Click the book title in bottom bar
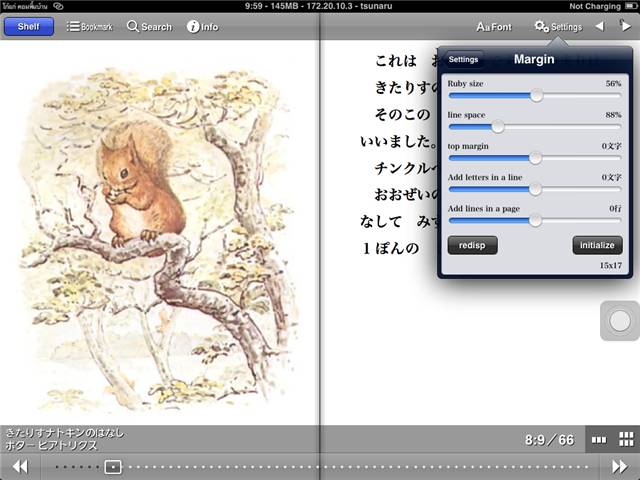Image resolution: width=640 pixels, height=480 pixels. [x=64, y=433]
